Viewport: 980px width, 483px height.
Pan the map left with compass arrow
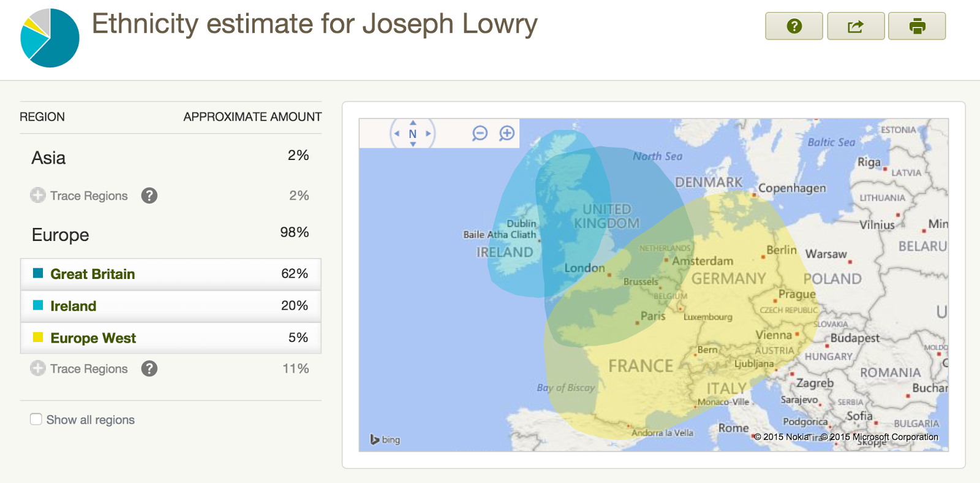click(x=397, y=134)
